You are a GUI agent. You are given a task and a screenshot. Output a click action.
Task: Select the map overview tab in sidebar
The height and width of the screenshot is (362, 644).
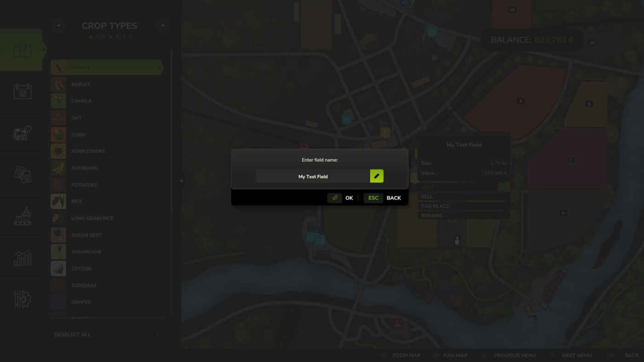[22, 50]
